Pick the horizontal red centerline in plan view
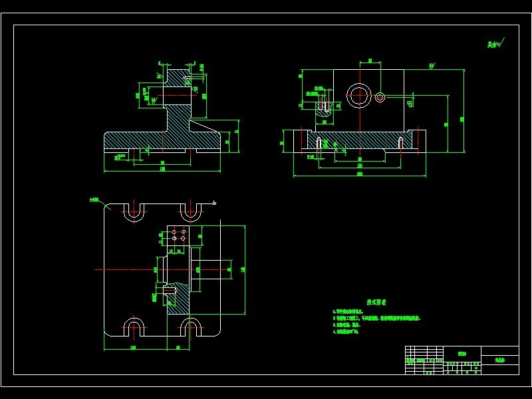 pyautogui.click(x=163, y=270)
